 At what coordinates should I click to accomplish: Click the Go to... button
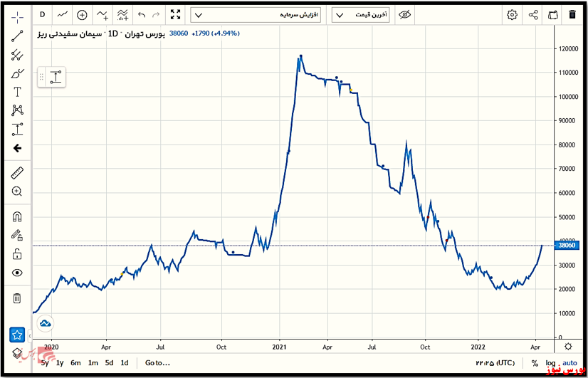157,363
